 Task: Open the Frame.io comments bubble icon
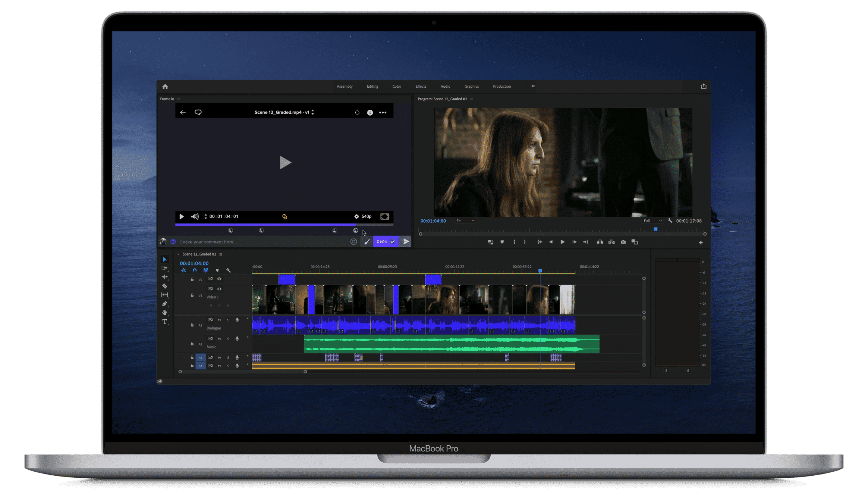pyautogui.click(x=198, y=112)
